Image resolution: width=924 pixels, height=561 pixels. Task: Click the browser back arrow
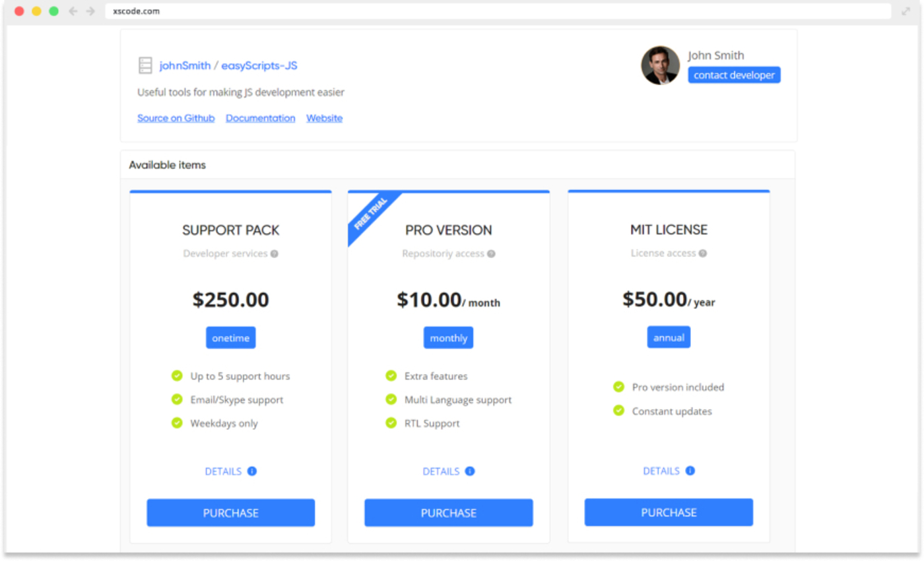point(73,11)
